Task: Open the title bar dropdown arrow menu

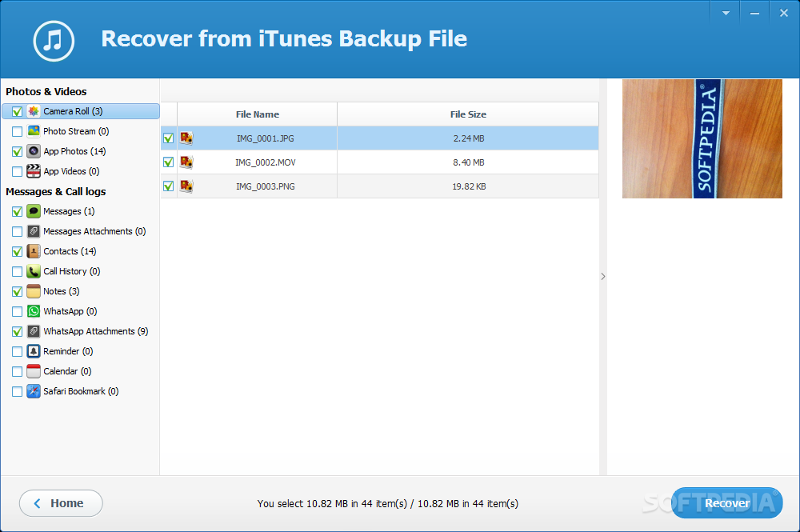Action: click(726, 14)
